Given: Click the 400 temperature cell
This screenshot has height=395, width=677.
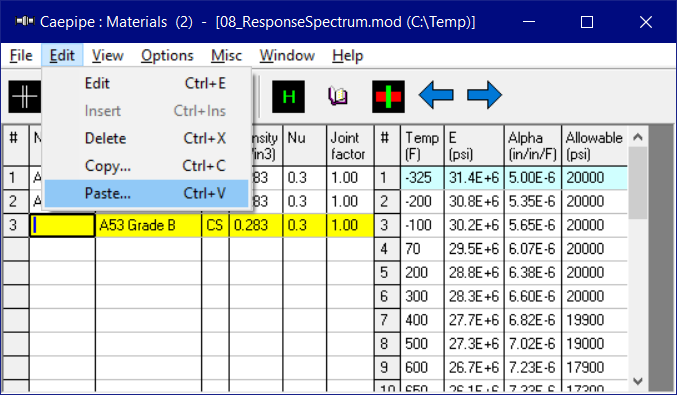Looking at the screenshot, I should tap(422, 320).
